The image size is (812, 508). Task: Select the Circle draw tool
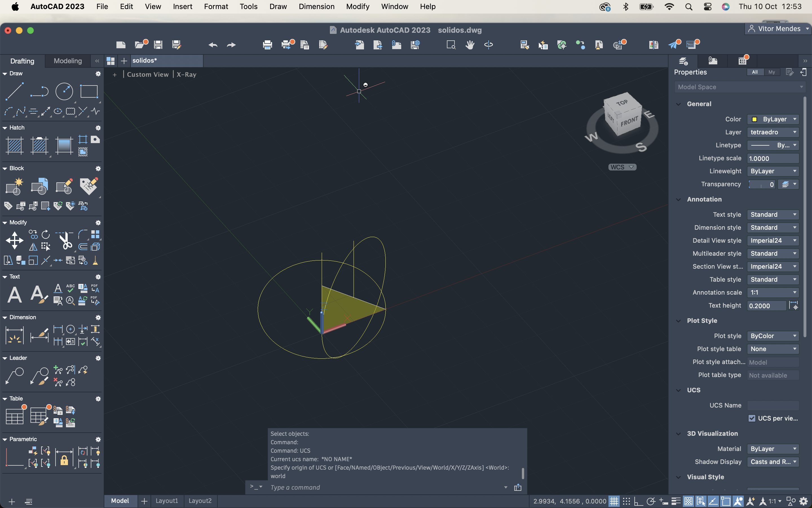(64, 91)
